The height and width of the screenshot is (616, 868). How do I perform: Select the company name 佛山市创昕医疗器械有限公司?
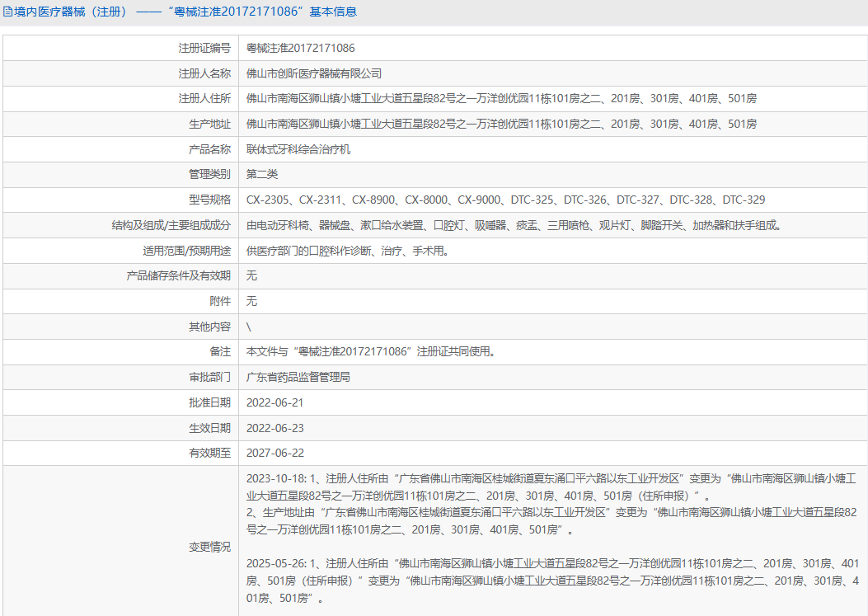pos(314,73)
